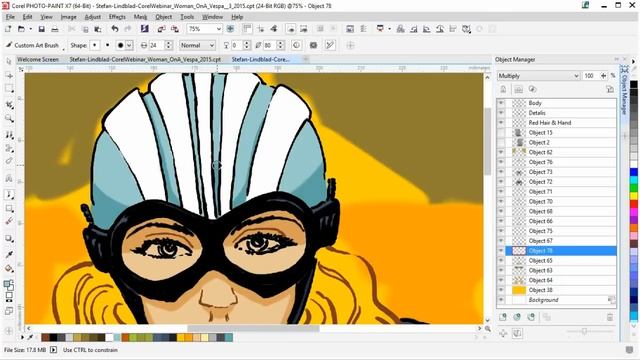Viewport: 640px width, 360px height.
Task: Open the Custom Art Brush type selector
Action: (x=35, y=45)
